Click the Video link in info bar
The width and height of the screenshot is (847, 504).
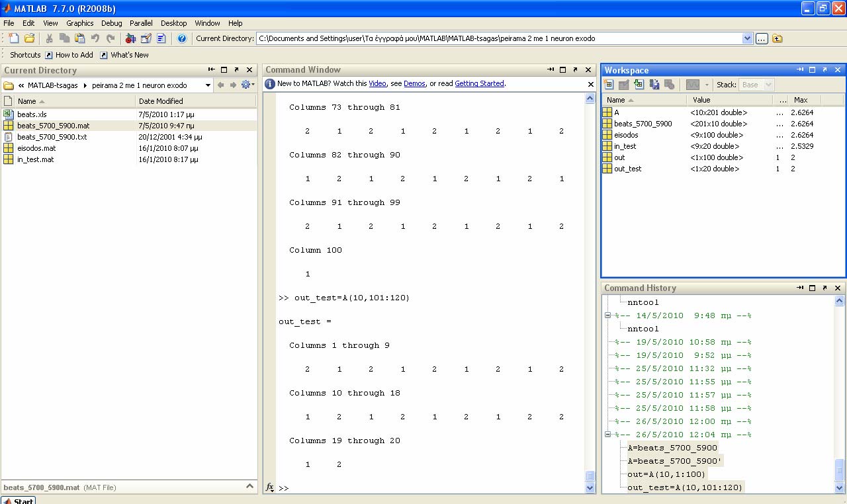point(377,83)
